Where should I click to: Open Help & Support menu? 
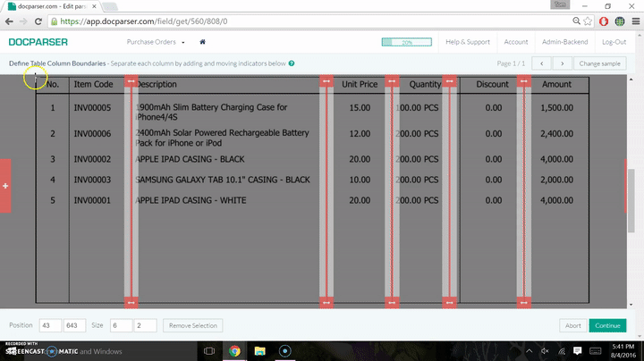[468, 42]
